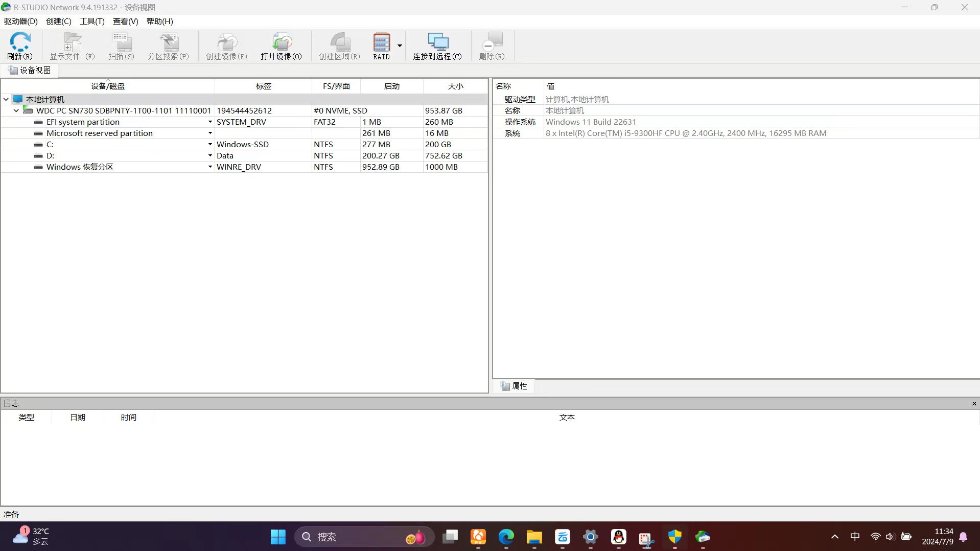Click the Partition Search (分区搜索) icon
980x551 pixels.
168,45
